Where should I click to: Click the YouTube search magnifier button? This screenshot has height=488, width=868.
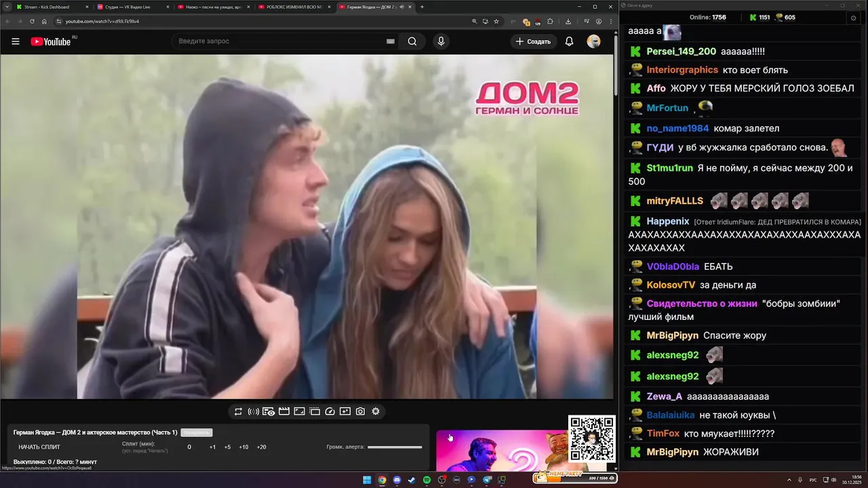412,41
